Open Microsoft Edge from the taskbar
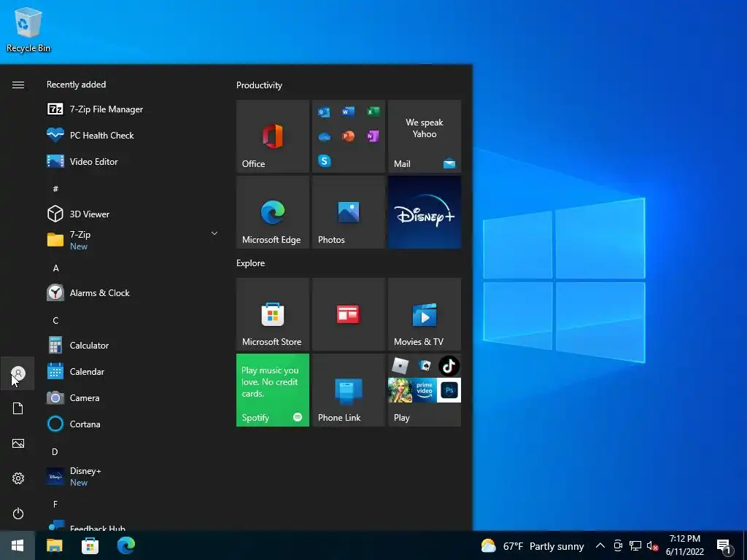 126,545
